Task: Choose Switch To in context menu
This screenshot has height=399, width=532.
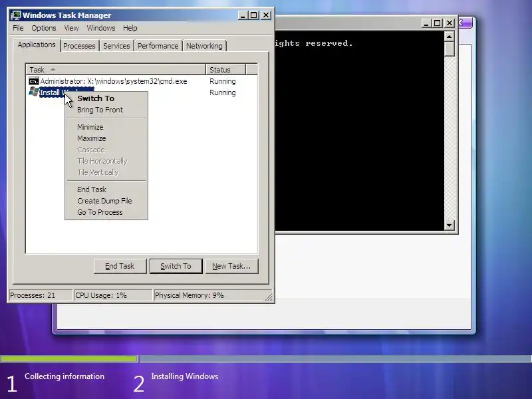Action: pos(106,98)
